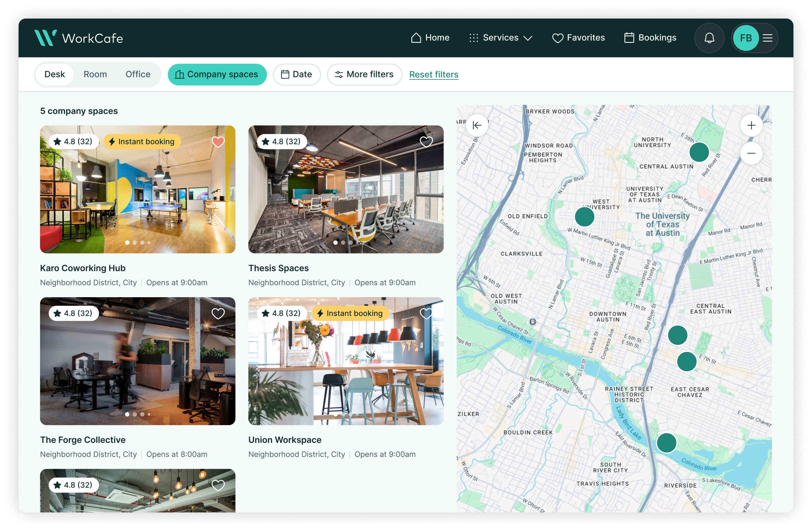Click the 4.8 rating badge on Karo Coworking Hub
812x531 pixels.
pos(74,142)
